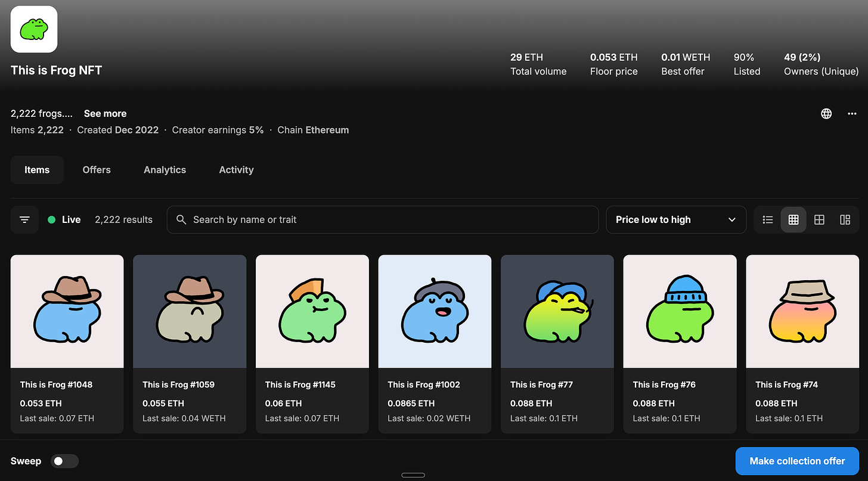Click the green frog collection logo

coord(34,29)
